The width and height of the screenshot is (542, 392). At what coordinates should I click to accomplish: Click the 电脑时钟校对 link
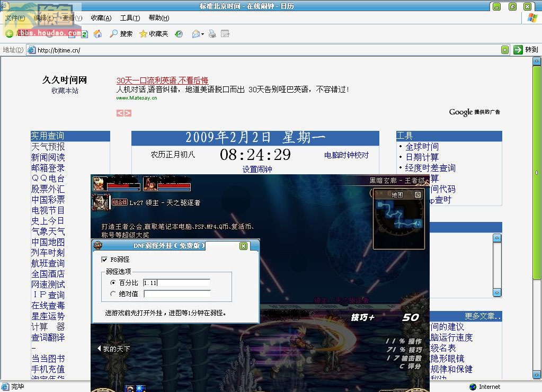tap(346, 155)
